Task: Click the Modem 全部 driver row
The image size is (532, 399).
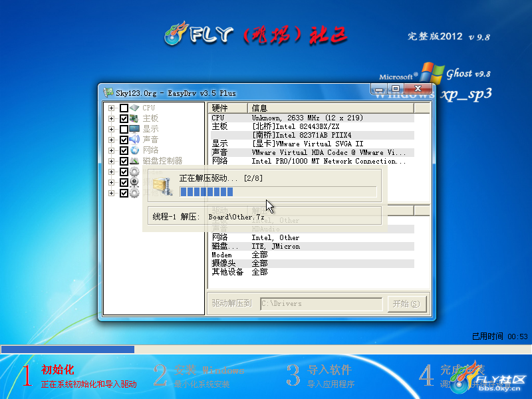Action: click(311, 255)
